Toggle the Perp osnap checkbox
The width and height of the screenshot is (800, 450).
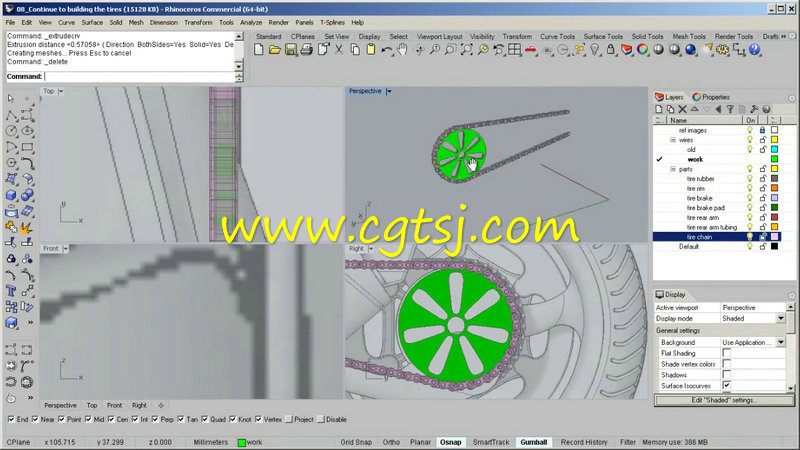click(x=155, y=419)
